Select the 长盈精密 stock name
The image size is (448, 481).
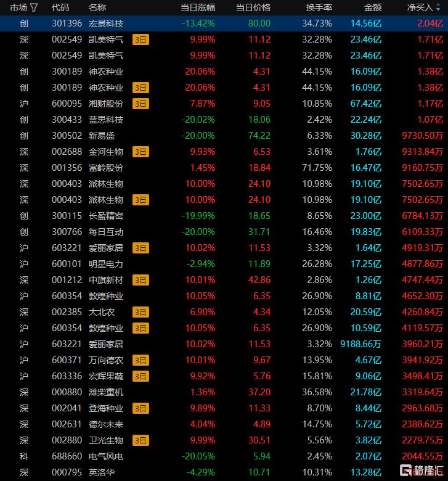click(x=106, y=216)
